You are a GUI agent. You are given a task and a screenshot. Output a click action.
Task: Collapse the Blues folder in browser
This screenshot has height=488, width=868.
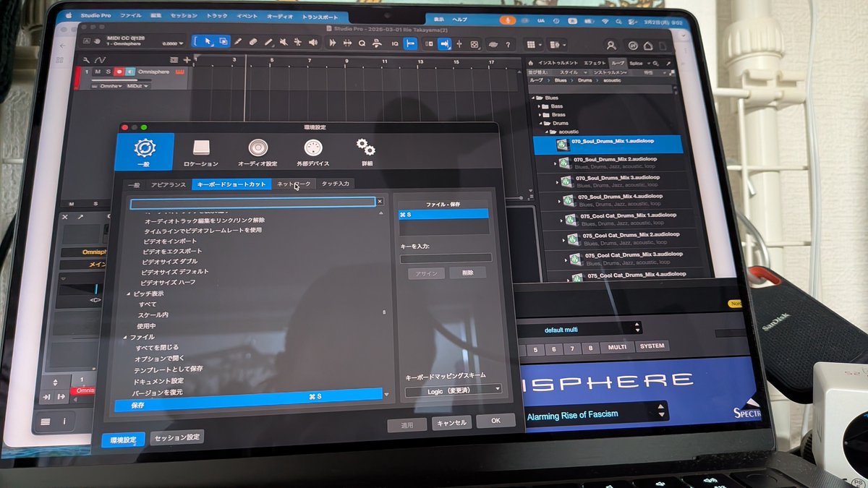535,97
